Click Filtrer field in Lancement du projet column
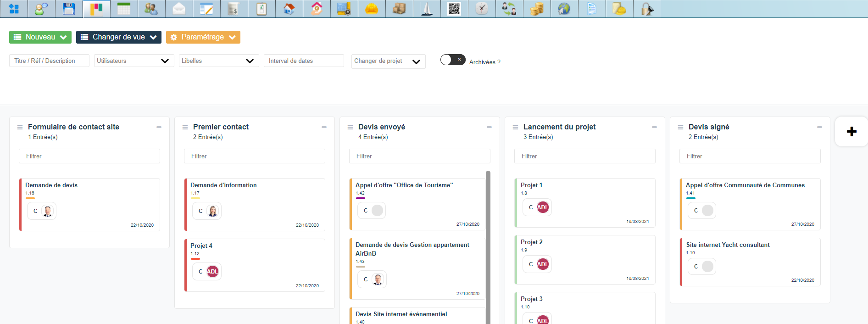868x324 pixels. tap(585, 156)
